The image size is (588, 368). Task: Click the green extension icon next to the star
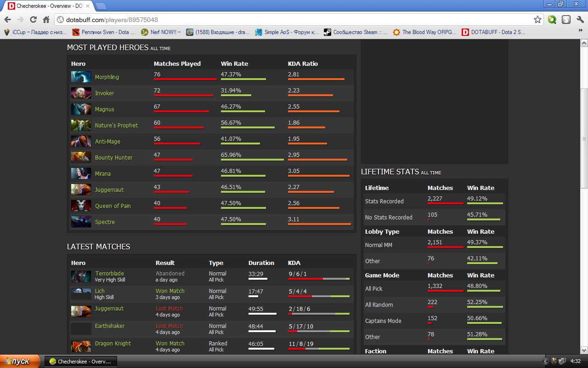point(552,20)
